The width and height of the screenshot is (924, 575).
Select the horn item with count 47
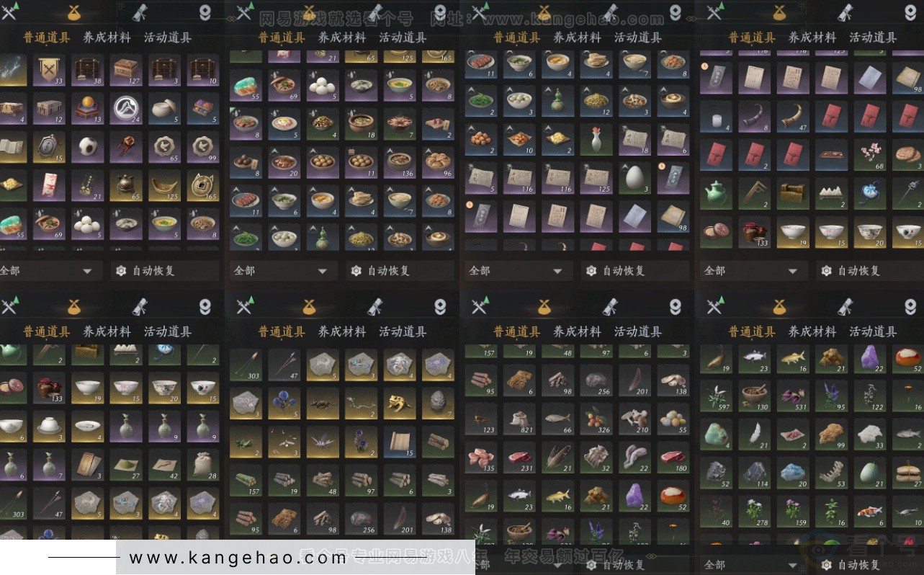tap(793, 115)
